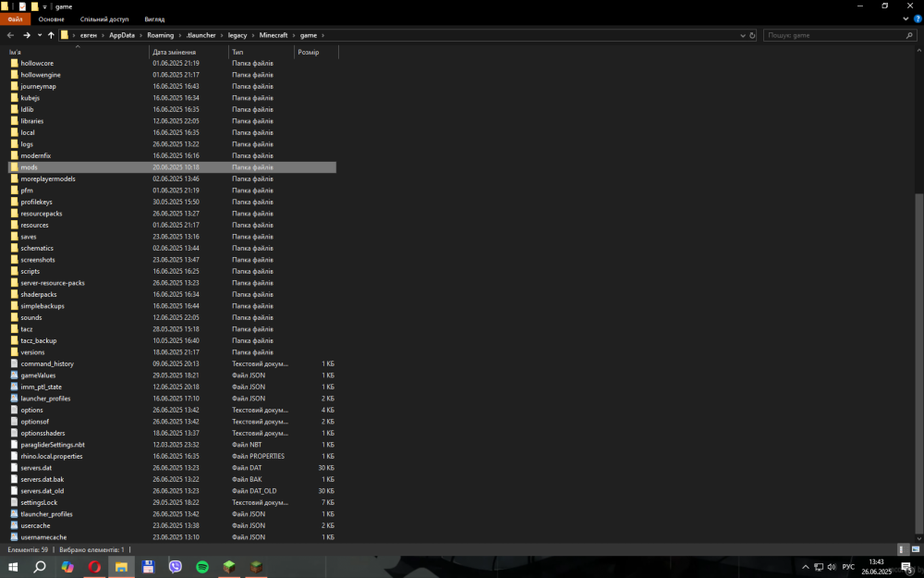
Task: Click Minecraft breadcrumb segment
Action: click(274, 35)
